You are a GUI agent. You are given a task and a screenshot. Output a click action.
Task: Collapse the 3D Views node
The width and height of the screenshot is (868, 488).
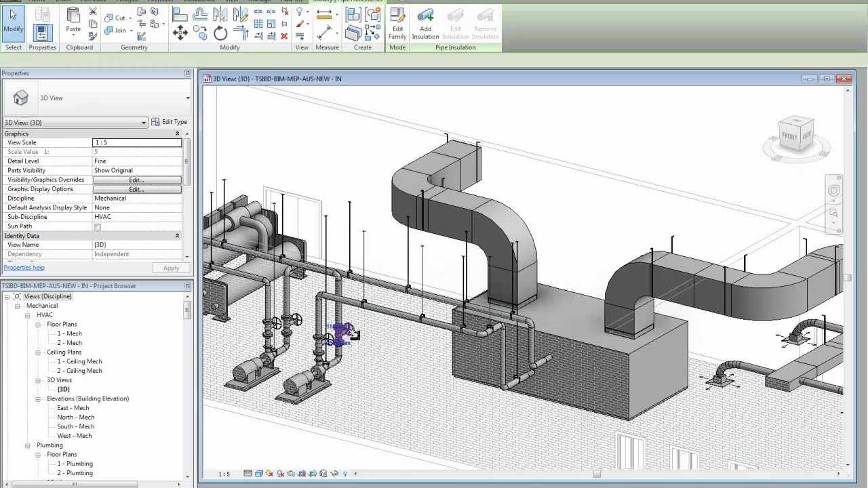(39, 380)
